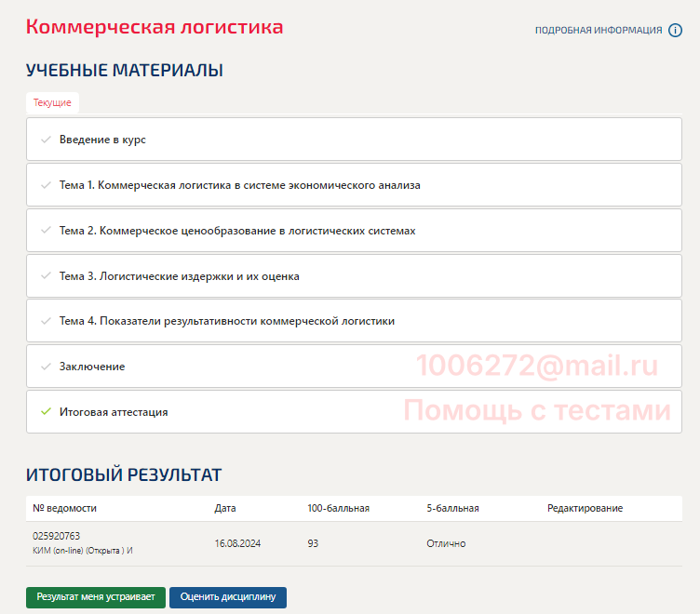This screenshot has height=614, width=700.
Task: Expand Тема 1 Коммерческая логистика section
Action: click(239, 185)
